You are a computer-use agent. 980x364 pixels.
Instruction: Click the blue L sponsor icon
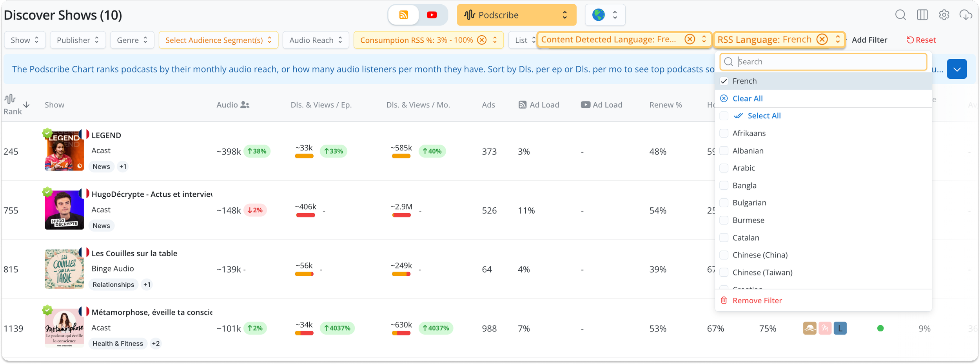pyautogui.click(x=840, y=328)
